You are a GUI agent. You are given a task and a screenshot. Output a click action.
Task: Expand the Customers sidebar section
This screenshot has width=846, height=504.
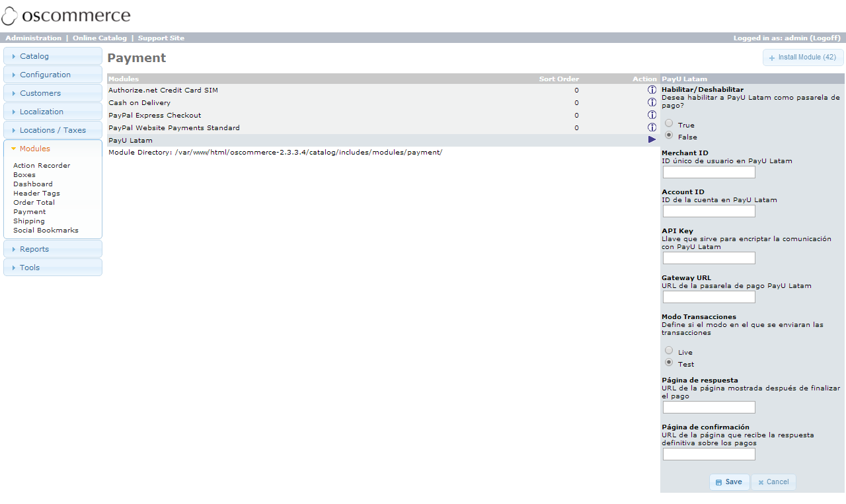pyautogui.click(x=53, y=93)
